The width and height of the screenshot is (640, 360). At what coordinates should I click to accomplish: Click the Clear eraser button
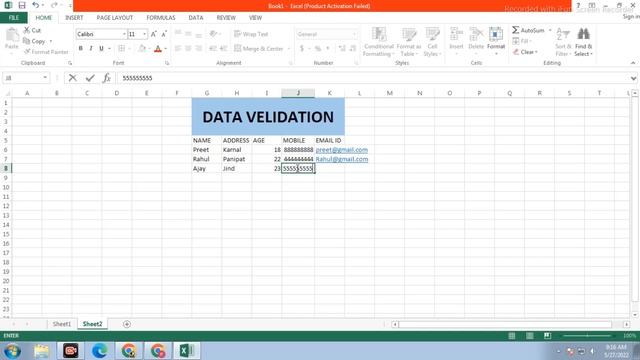click(x=525, y=52)
